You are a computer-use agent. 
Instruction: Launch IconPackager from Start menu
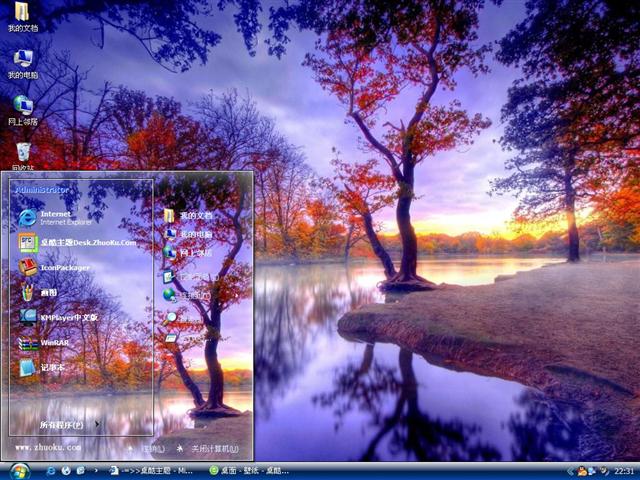click(54, 267)
